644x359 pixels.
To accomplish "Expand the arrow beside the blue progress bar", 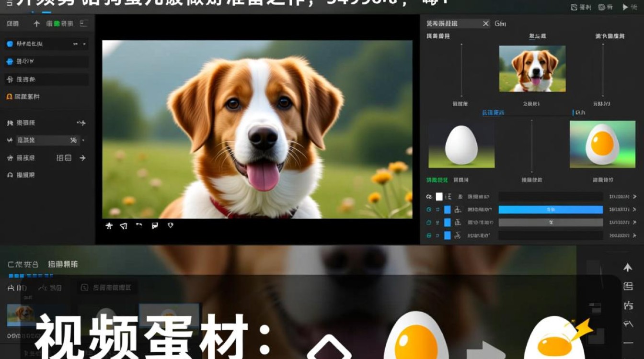I will coord(635,210).
